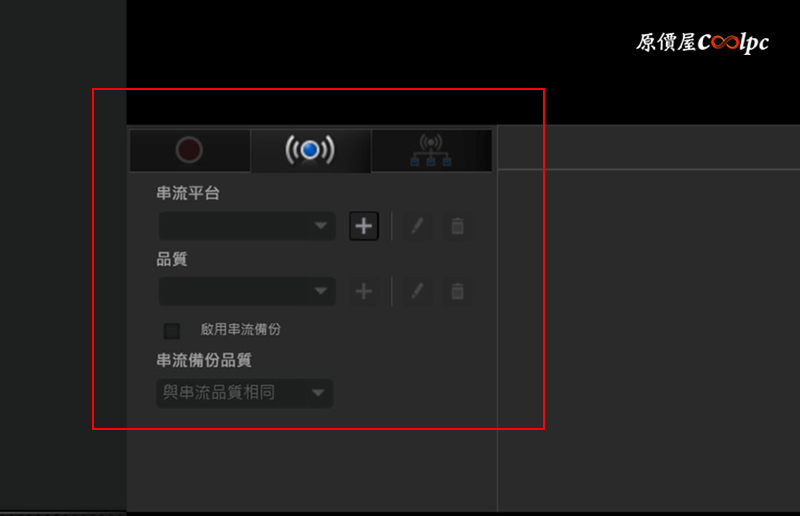
Task: Click the 串流平台 section label
Action: click(x=188, y=193)
